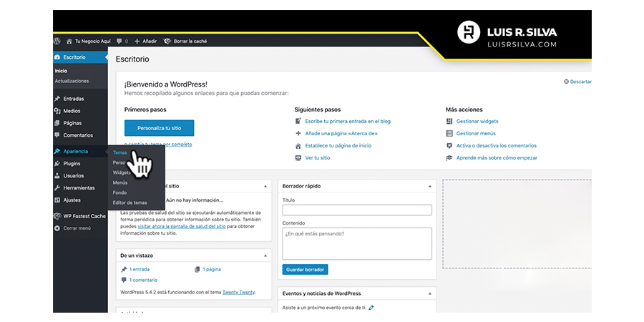
Task: Open the 1 página link
Action: click(212, 270)
